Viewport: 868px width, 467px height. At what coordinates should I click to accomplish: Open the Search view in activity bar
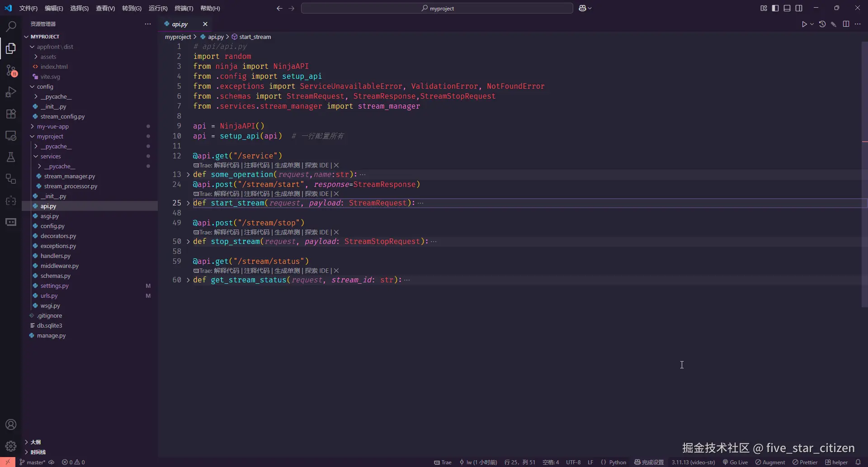(11, 26)
